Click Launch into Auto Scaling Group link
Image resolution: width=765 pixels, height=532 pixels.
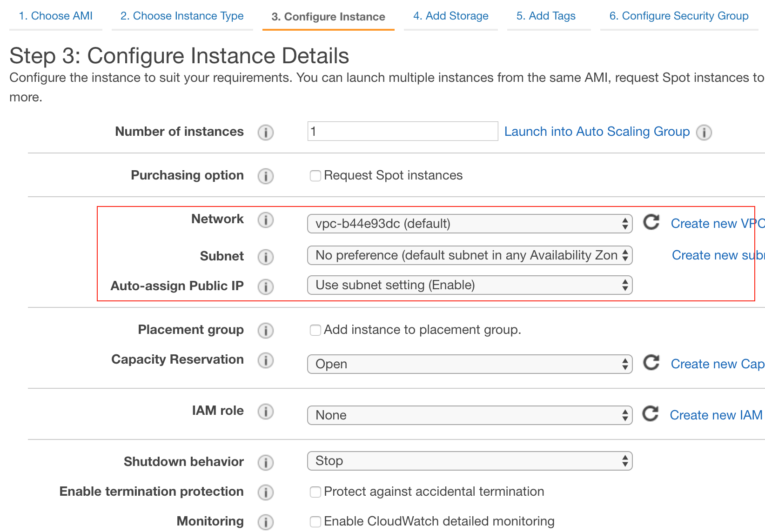pos(597,132)
